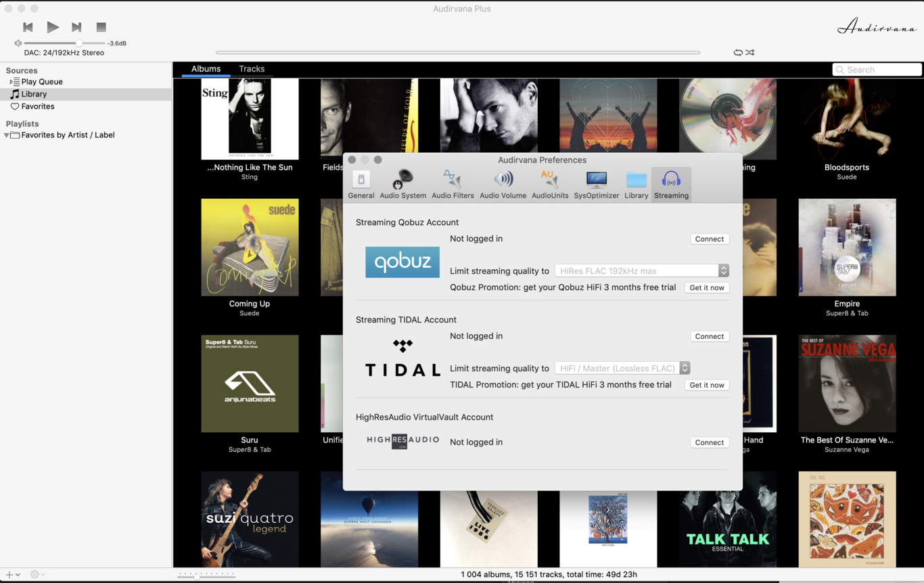This screenshot has height=583, width=924.
Task: Close the Audirvana Preferences window
Action: coord(352,160)
